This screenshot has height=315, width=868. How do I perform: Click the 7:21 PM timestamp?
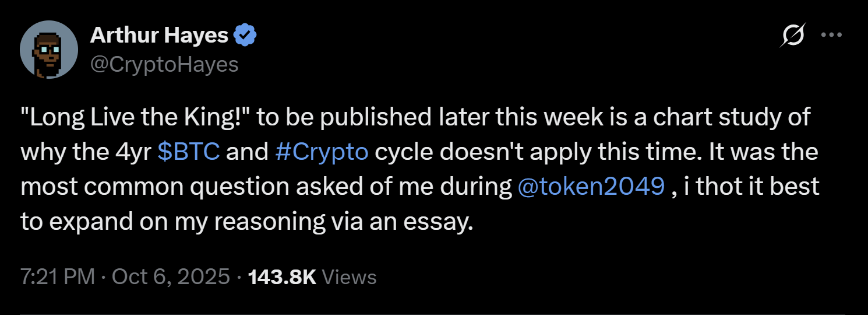57,277
